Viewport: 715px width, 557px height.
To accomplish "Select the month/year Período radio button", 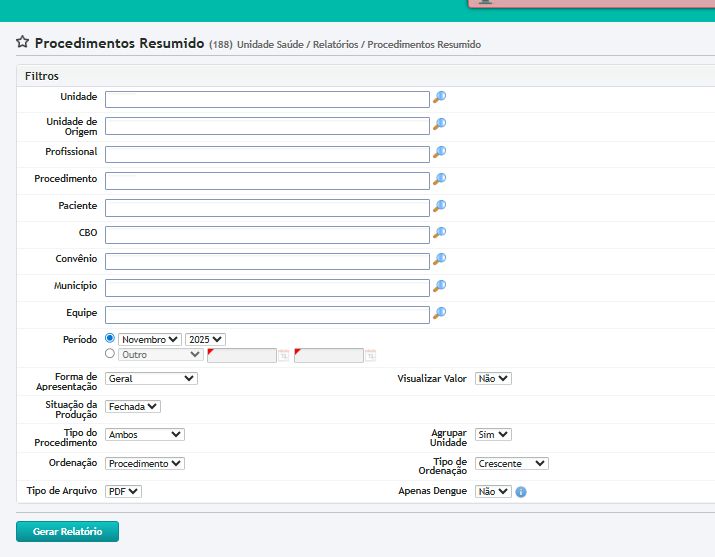I will pos(110,339).
